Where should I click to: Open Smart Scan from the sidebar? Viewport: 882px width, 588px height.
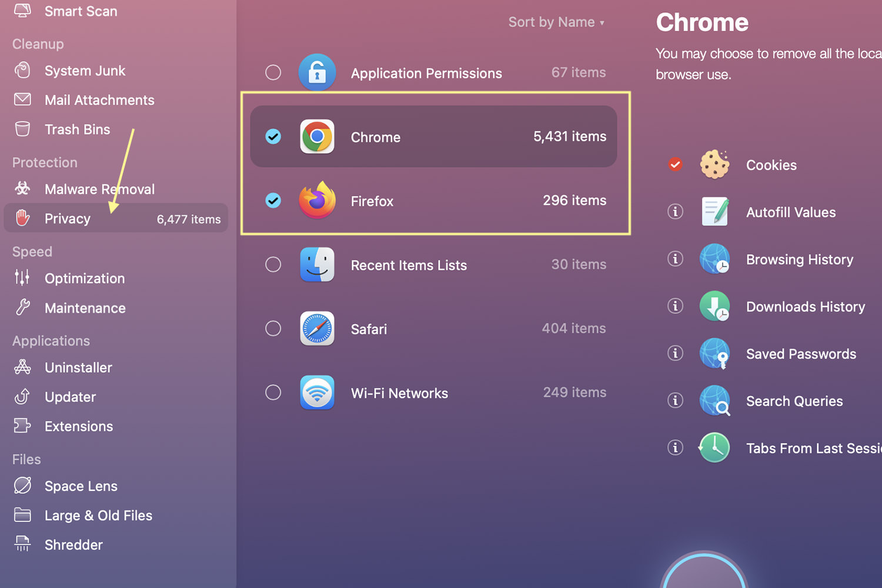point(81,11)
